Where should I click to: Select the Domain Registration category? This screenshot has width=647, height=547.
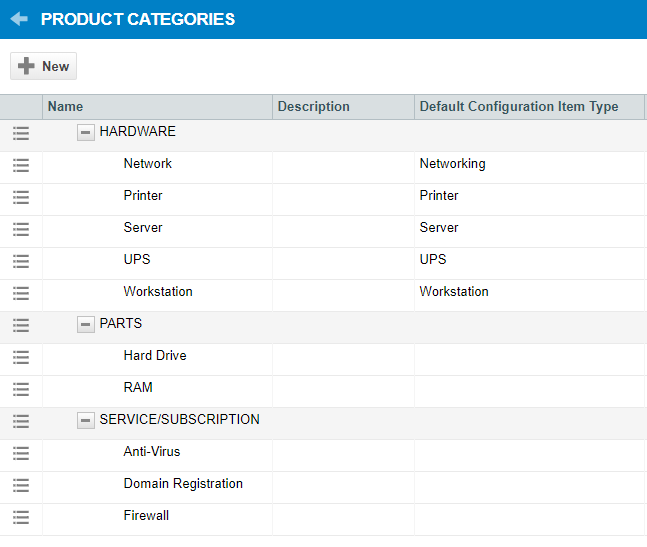point(183,484)
